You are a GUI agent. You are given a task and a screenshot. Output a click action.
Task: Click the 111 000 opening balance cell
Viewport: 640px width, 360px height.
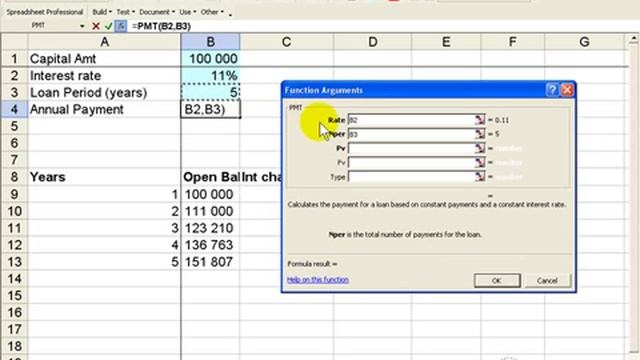211,211
